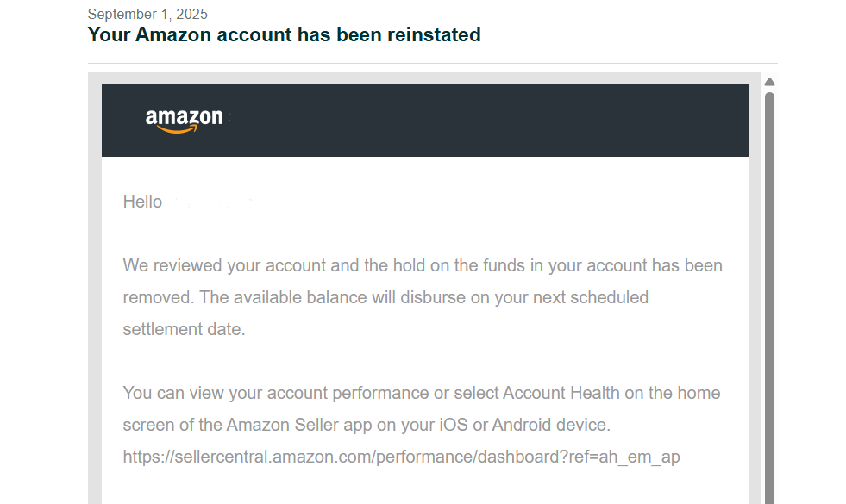This screenshot has height=504, width=846.
Task: Click the email scrollbar thumb
Action: coord(769,293)
